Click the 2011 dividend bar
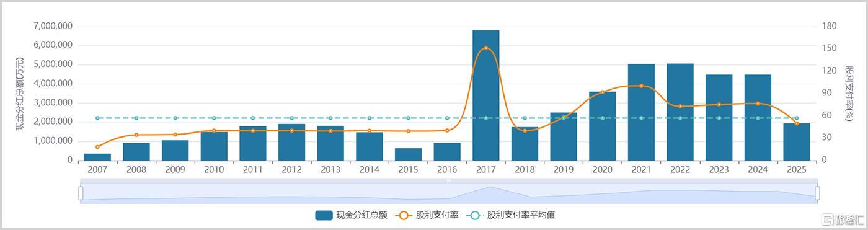868x230 pixels. coord(252,143)
